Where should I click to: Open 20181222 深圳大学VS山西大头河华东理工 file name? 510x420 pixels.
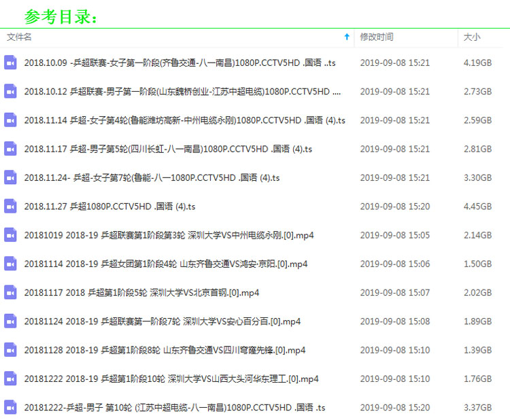pos(171,379)
